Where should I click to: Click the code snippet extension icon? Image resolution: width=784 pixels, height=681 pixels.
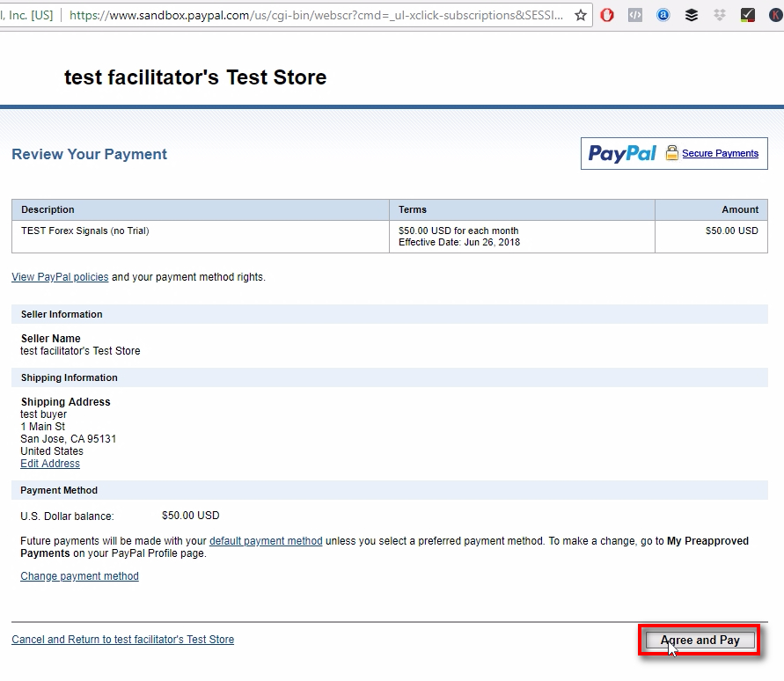pos(635,15)
